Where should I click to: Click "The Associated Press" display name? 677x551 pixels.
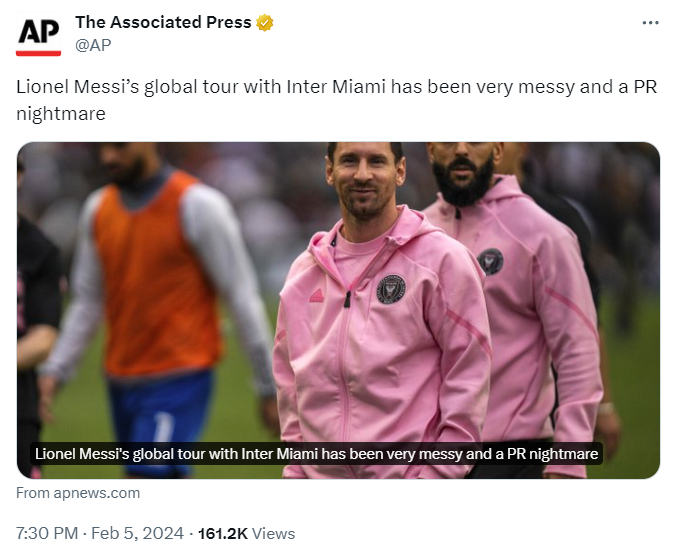click(x=164, y=22)
